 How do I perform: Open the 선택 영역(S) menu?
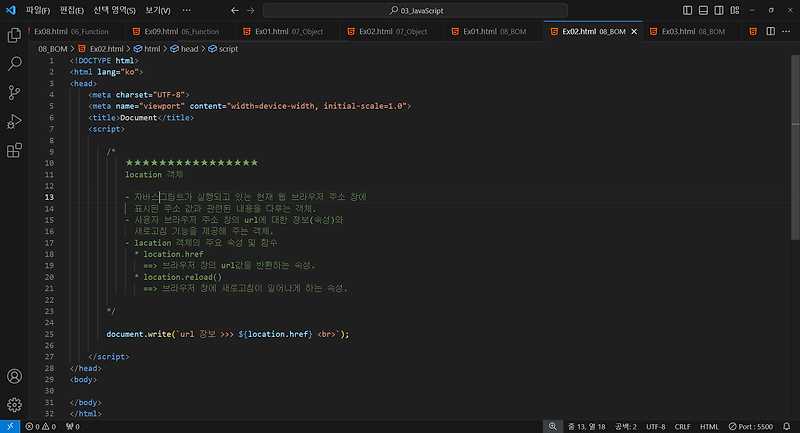coord(114,10)
